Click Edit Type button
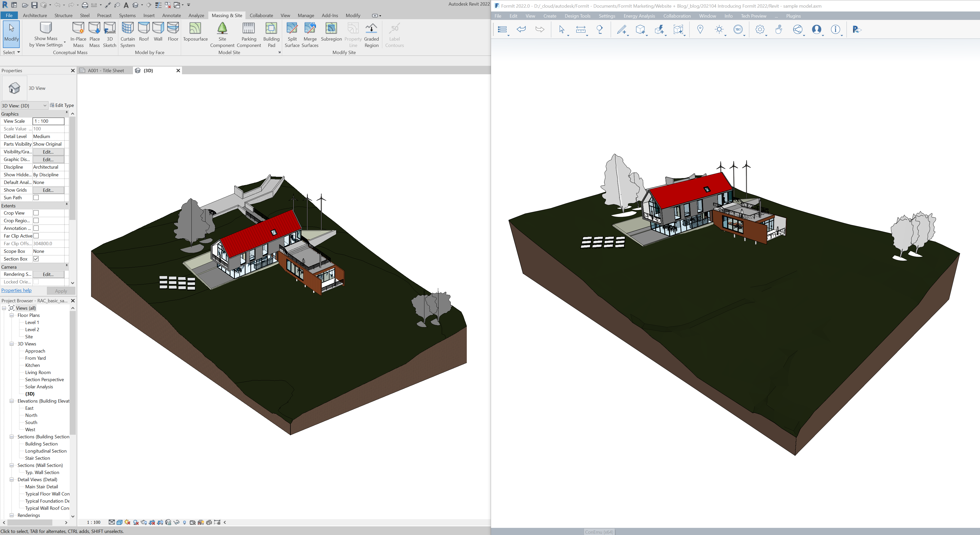The width and height of the screenshot is (980, 535). click(62, 105)
